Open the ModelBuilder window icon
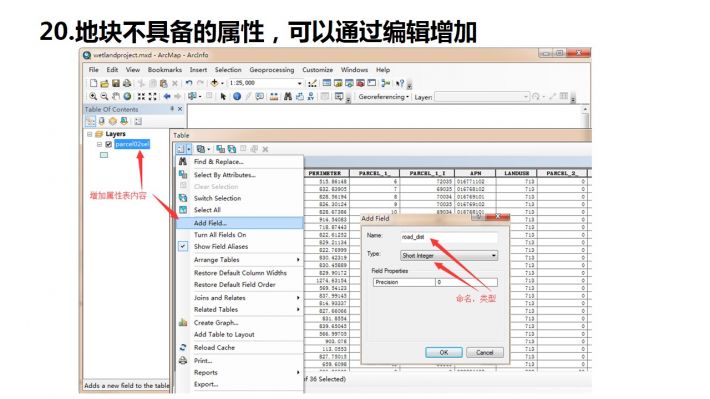 pyautogui.click(x=385, y=83)
